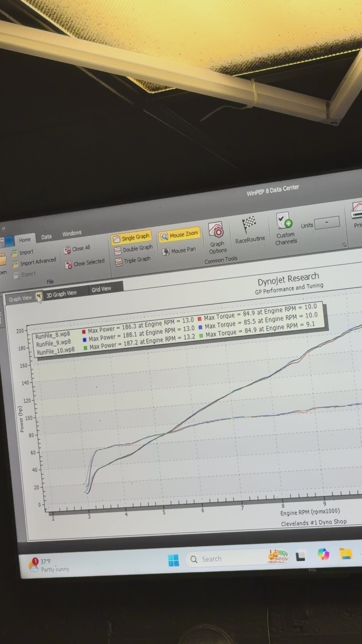362x644 pixels.
Task: Expand Common Tools group launcher arrow
Action: coord(344,245)
